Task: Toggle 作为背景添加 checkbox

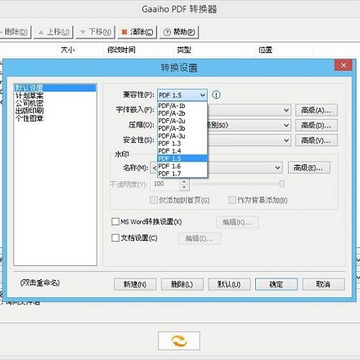Action: point(232,200)
